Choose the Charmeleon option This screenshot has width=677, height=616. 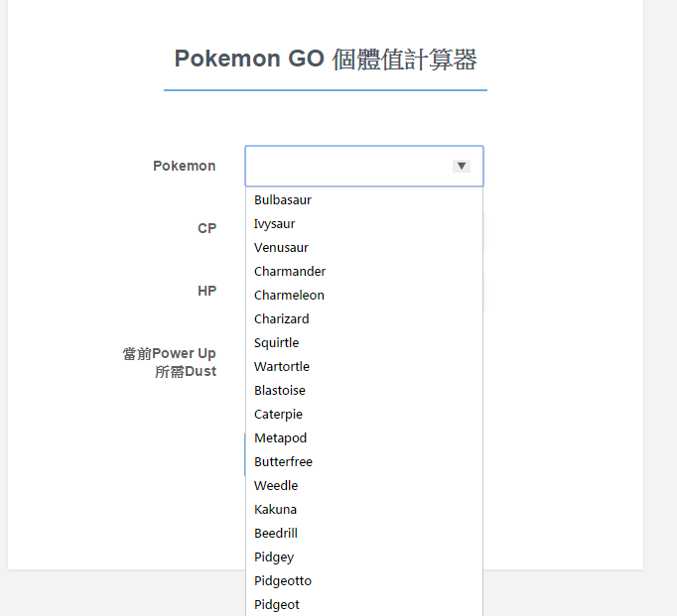coord(289,296)
